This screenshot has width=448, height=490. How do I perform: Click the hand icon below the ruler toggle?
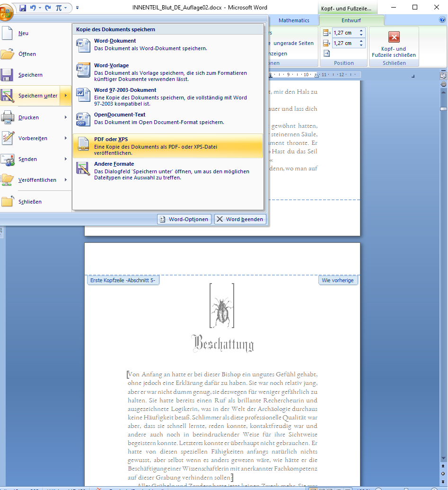pos(443,84)
